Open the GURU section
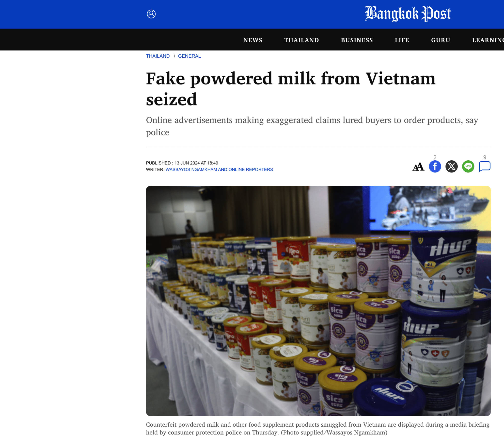 (x=441, y=40)
